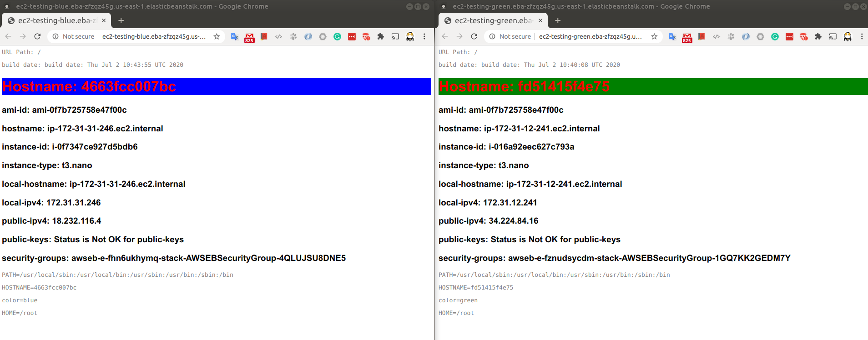The height and width of the screenshot is (340, 868).
Task: Open Grammarly extension in green window
Action: [775, 36]
